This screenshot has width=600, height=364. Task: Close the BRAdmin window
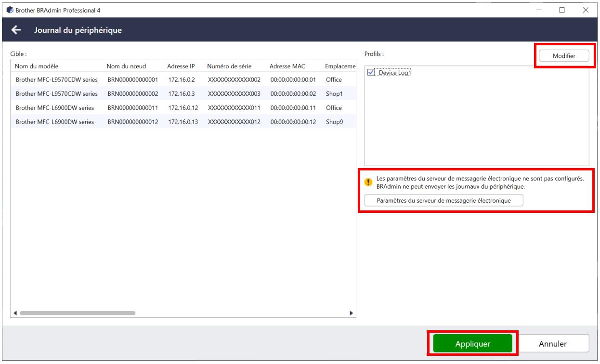pos(585,10)
